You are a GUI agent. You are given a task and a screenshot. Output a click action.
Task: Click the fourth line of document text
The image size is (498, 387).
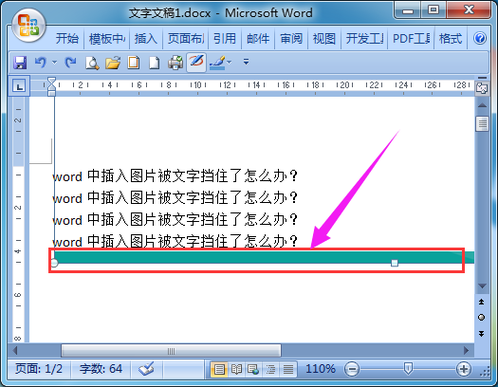pyautogui.click(x=175, y=241)
